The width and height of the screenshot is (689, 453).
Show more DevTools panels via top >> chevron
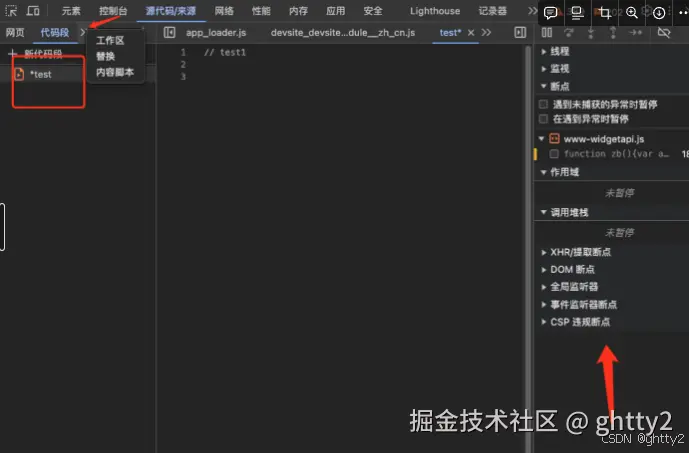coord(532,11)
